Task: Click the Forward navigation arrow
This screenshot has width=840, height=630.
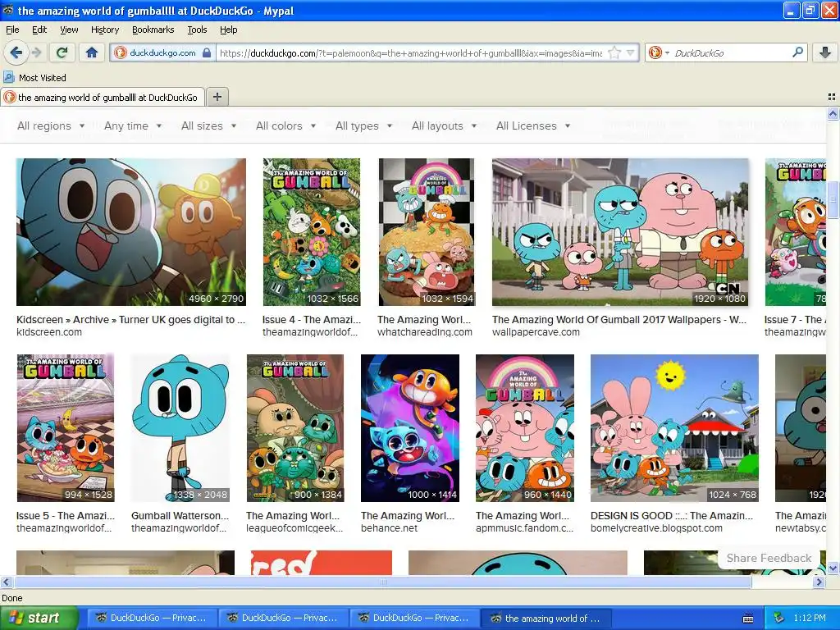Action: (x=36, y=52)
